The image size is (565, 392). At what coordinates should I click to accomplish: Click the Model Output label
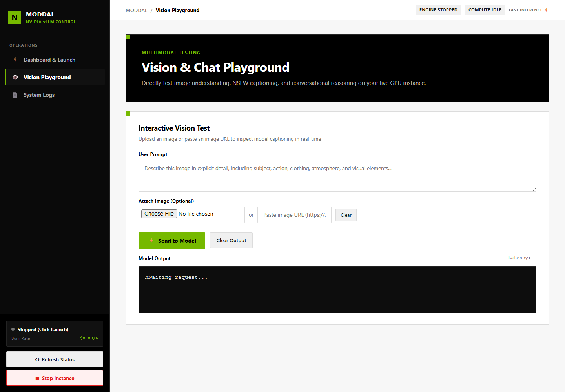[155, 258]
